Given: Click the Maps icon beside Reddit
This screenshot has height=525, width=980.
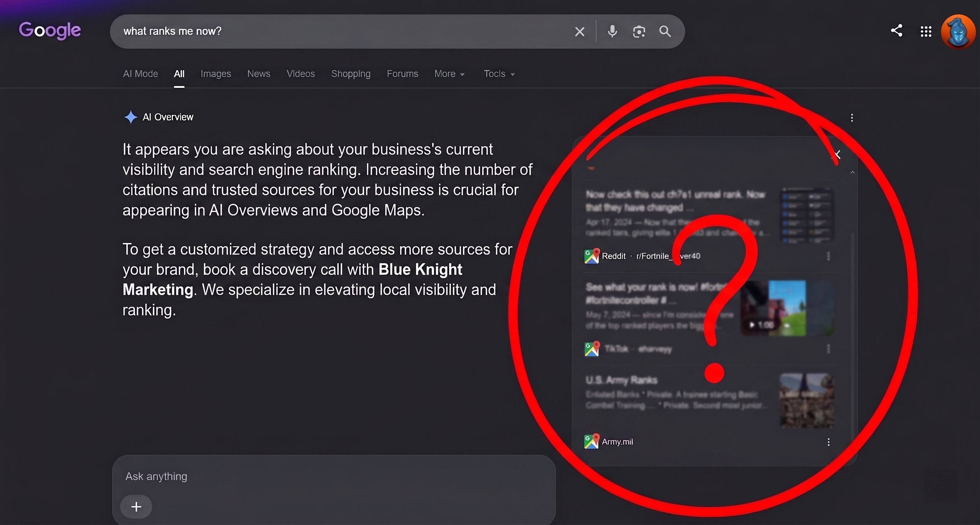Looking at the screenshot, I should point(591,256).
